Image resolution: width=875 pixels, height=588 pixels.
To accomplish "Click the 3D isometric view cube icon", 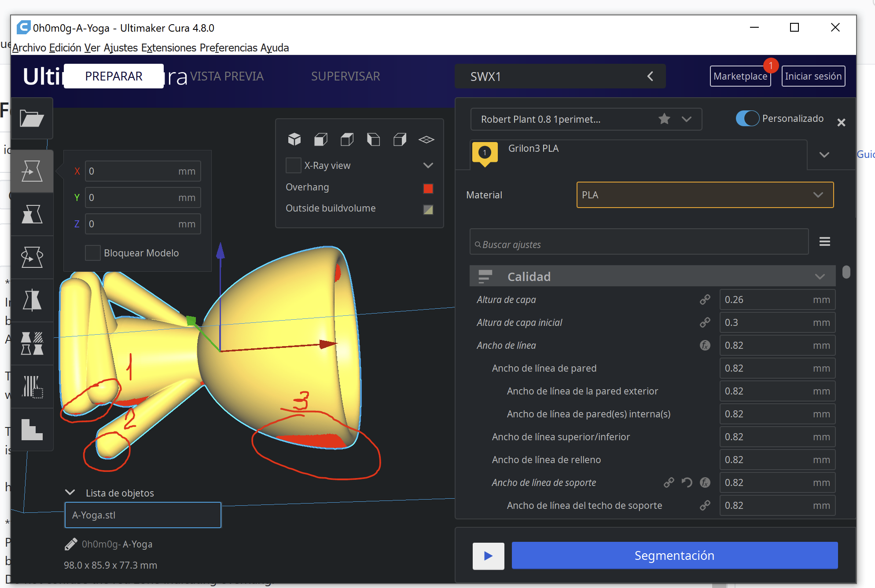I will [x=294, y=139].
